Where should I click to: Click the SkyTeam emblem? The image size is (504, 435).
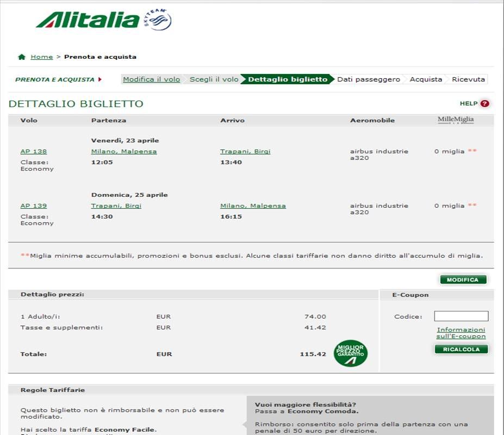(x=158, y=20)
